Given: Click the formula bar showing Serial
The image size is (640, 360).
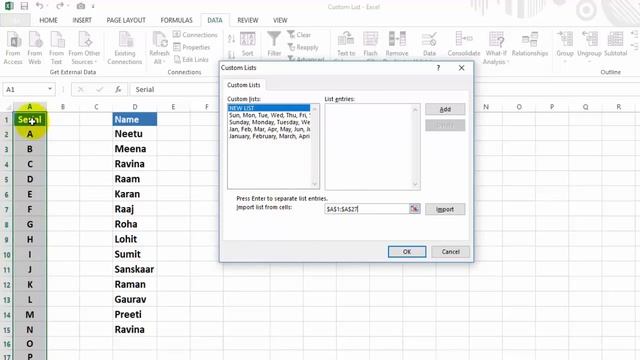Looking at the screenshot, I should [x=175, y=89].
